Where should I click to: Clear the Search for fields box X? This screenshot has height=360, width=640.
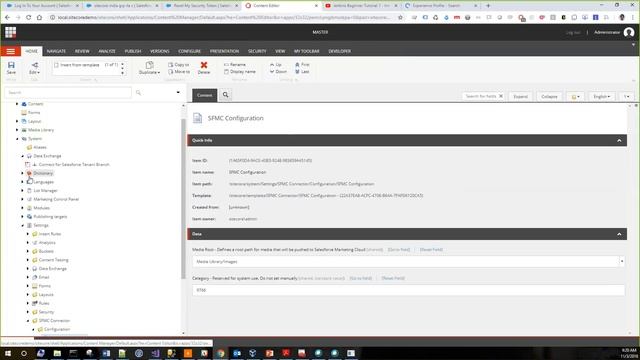(501, 96)
